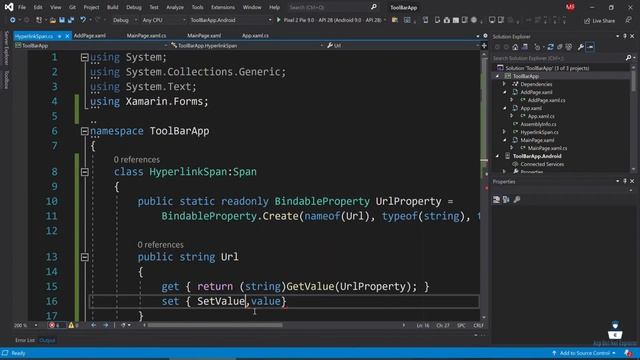Click the errors count red icon
Image resolution: width=640 pixels, height=360 pixels.
pos(52,325)
